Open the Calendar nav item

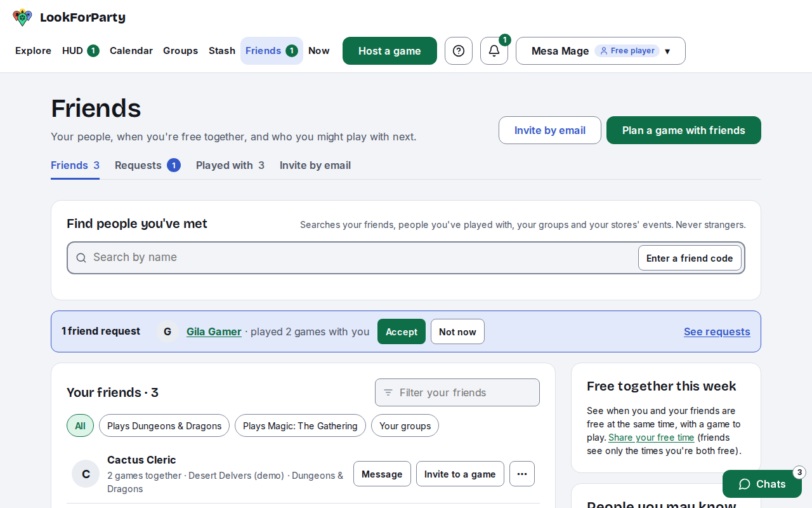131,51
